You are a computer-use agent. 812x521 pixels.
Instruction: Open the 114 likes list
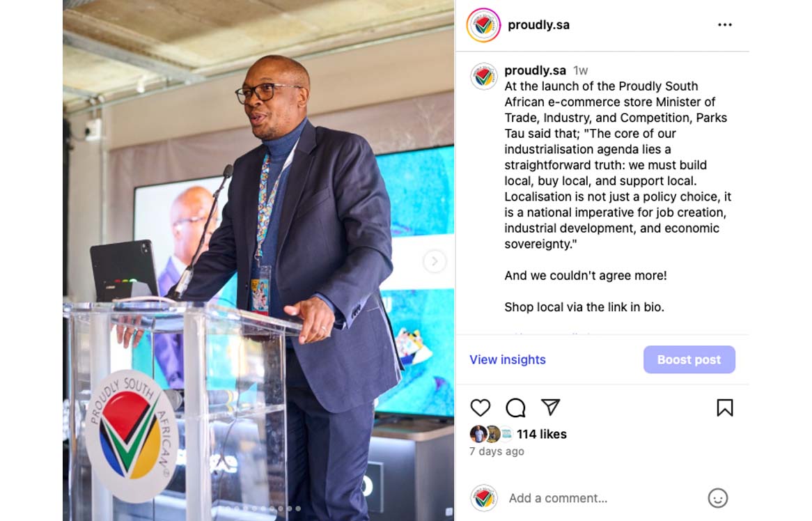click(542, 434)
